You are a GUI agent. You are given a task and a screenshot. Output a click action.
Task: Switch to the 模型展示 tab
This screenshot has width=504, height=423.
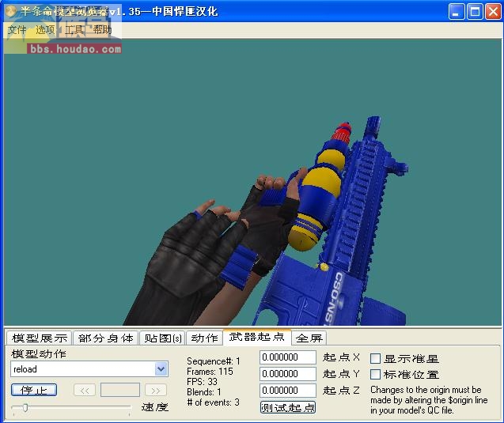pos(40,338)
